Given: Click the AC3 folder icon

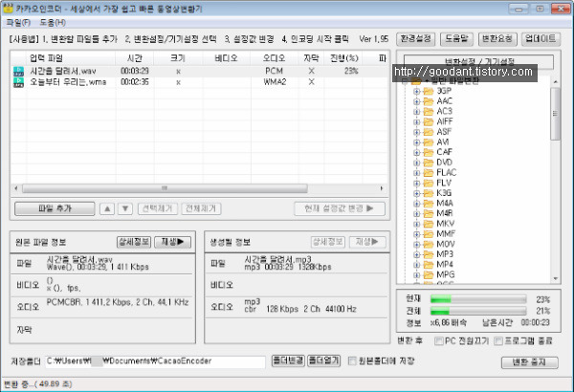Looking at the screenshot, I should click(429, 112).
